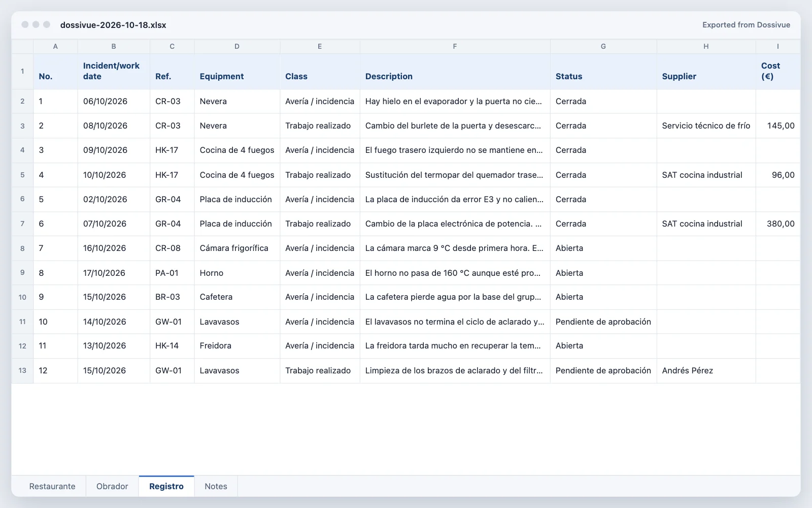
Task: Select the status cell for date 14/10/2026
Action: pyautogui.click(x=603, y=322)
